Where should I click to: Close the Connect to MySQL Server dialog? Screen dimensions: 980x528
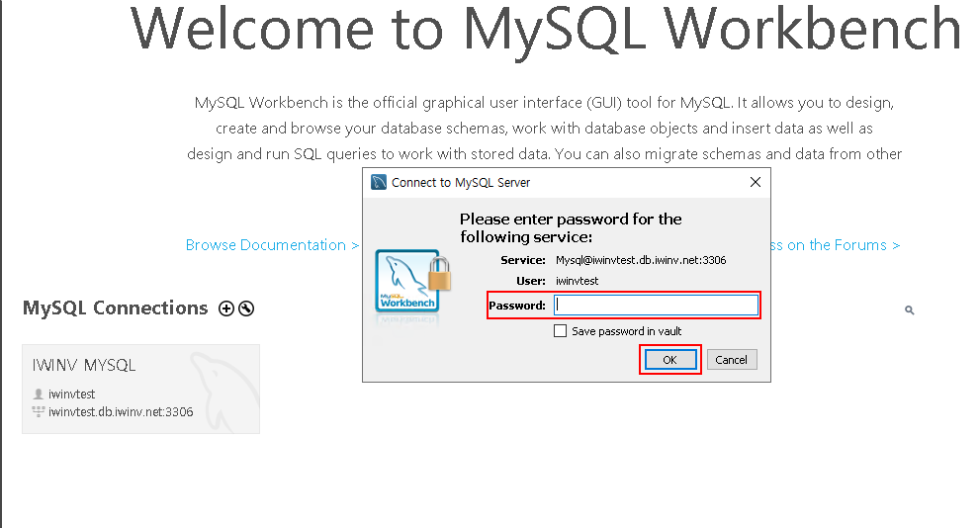click(x=755, y=182)
